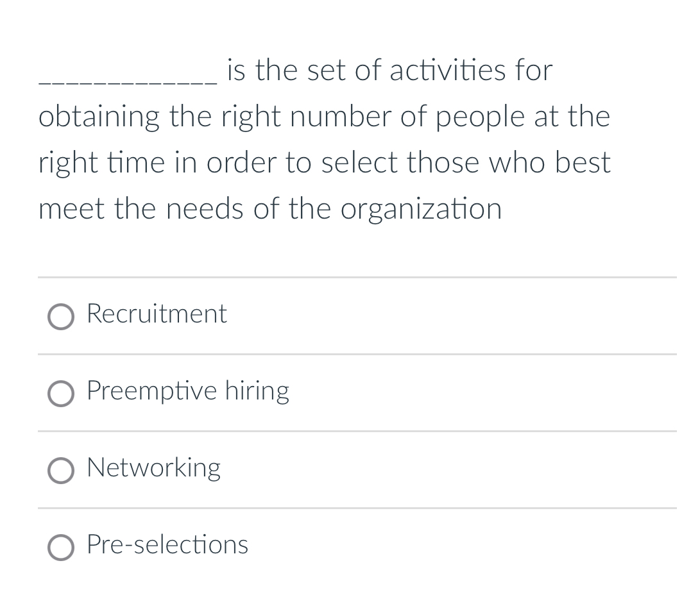Click the word 'hiring' in the second option
The image size is (700, 613).
(x=257, y=391)
